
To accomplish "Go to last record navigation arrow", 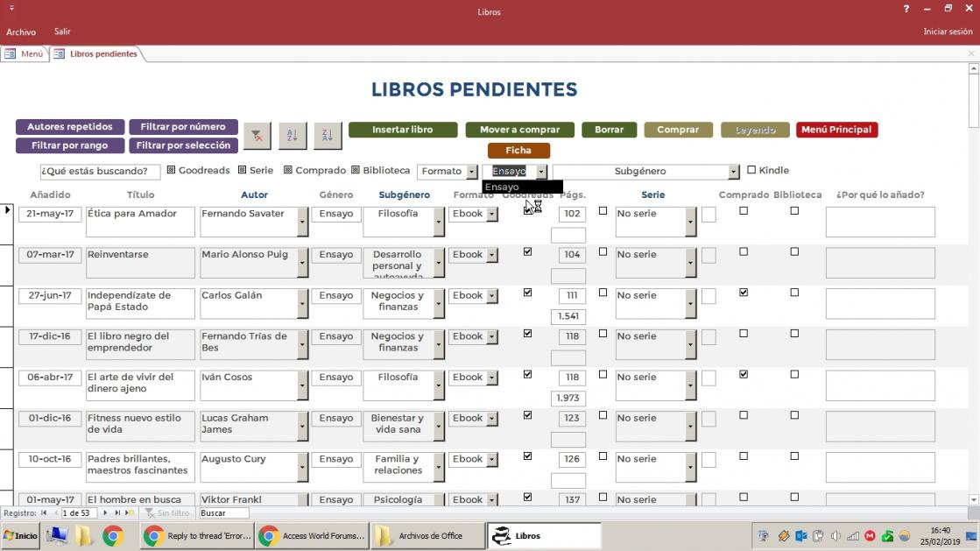I will 116,512.
